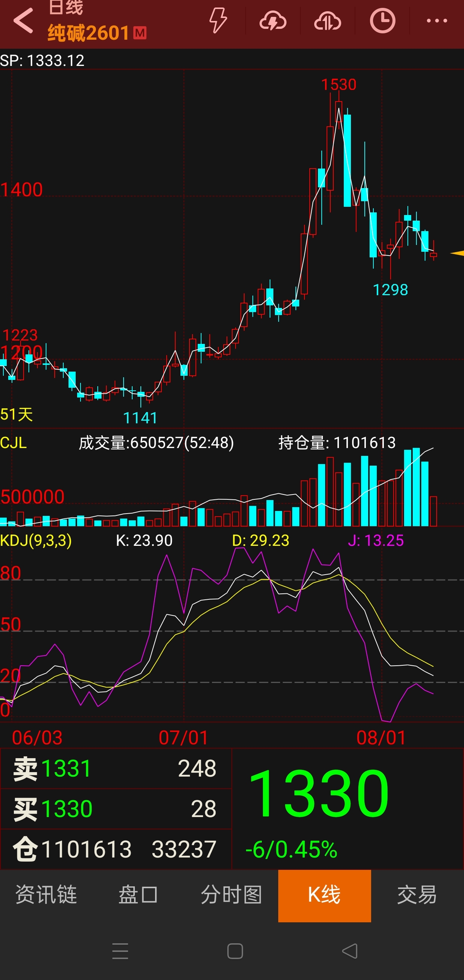Tap the lightning bolt quick-order icon
The height and width of the screenshot is (980, 464).
click(218, 21)
